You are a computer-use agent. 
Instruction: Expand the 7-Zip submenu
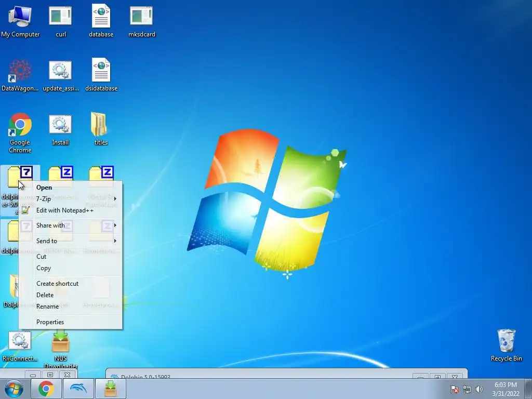(x=71, y=199)
